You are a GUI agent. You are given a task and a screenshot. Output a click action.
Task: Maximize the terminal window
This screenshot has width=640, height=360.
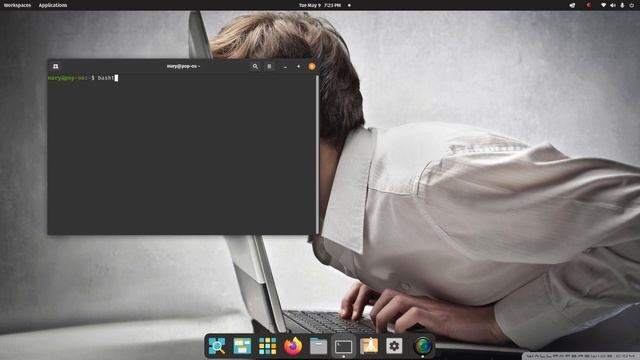coord(298,66)
